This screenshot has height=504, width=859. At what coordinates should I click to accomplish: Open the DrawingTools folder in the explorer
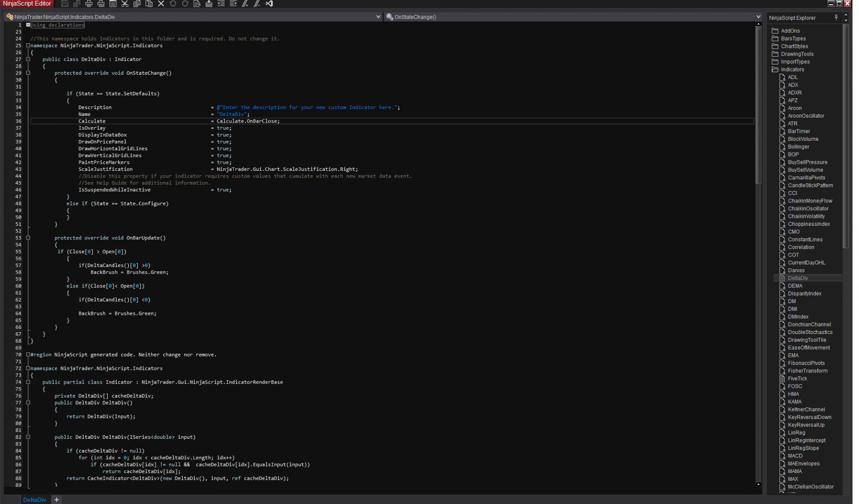(797, 54)
